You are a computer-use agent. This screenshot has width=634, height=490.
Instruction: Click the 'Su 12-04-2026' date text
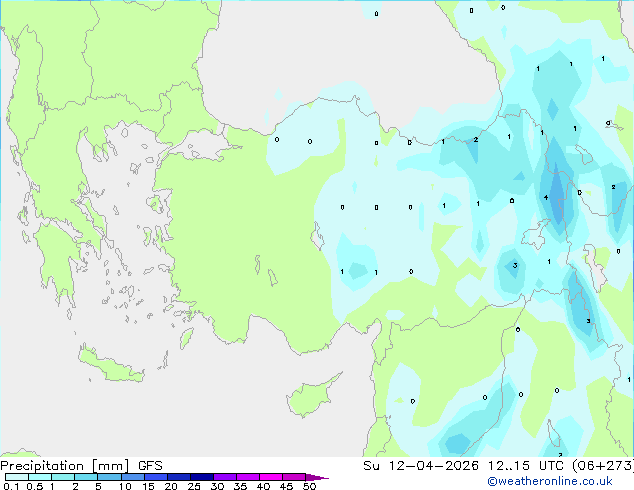421,466
